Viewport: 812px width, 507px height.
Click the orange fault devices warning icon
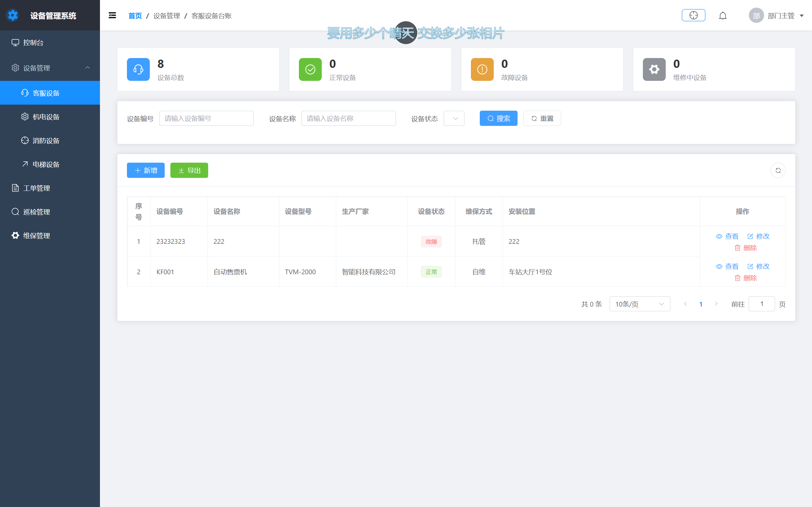[482, 69]
